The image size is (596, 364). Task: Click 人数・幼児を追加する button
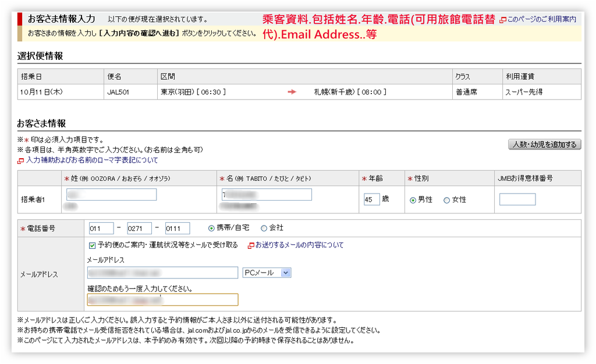click(544, 144)
